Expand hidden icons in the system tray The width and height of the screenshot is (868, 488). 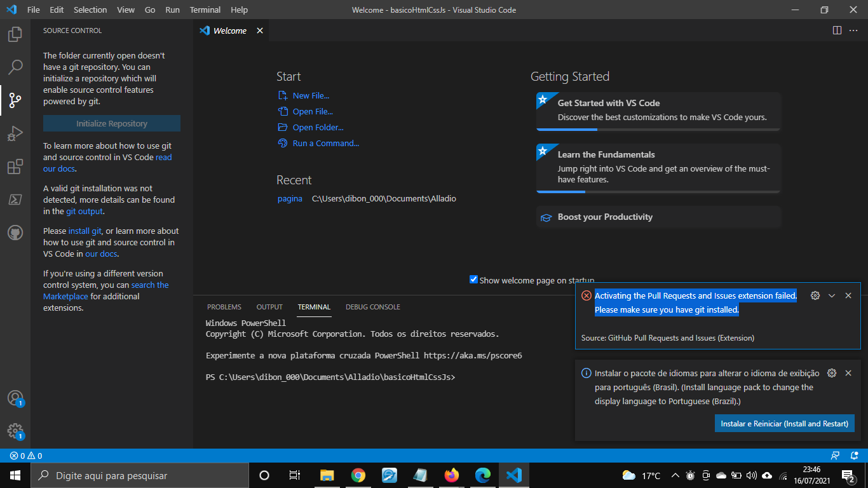coord(675,475)
